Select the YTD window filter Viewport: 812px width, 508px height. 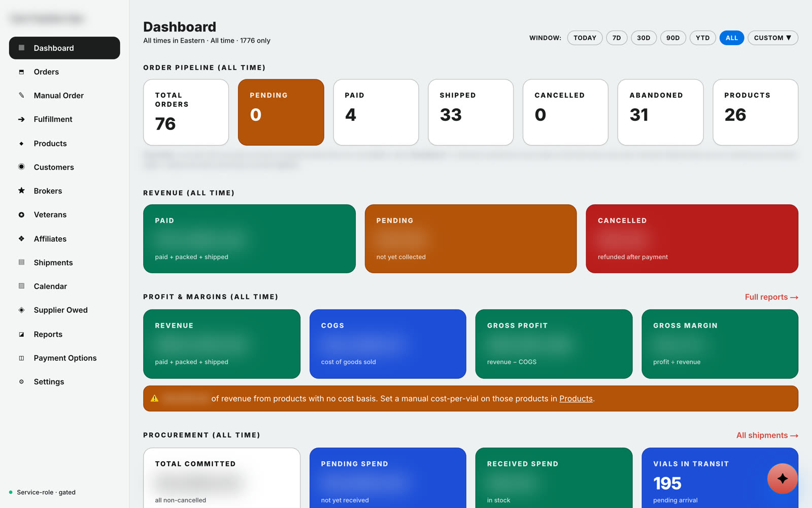(x=702, y=38)
